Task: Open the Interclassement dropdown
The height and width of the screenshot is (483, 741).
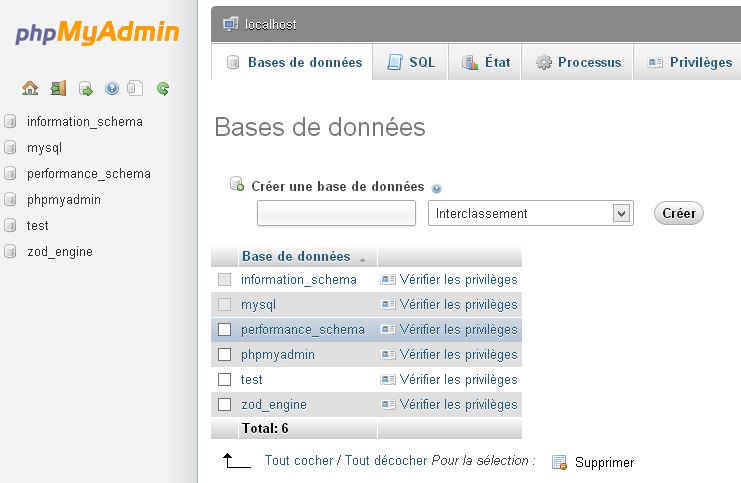Action: (x=531, y=213)
